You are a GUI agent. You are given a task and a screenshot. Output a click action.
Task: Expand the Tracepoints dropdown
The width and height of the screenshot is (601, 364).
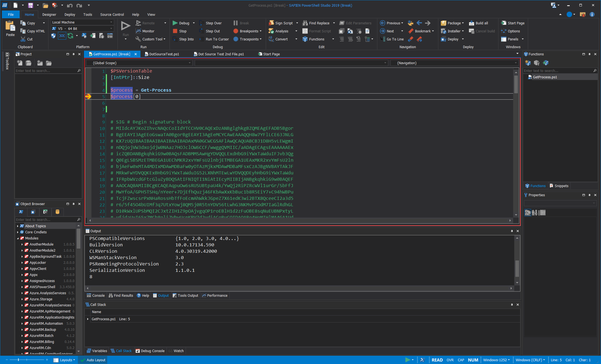pos(261,39)
